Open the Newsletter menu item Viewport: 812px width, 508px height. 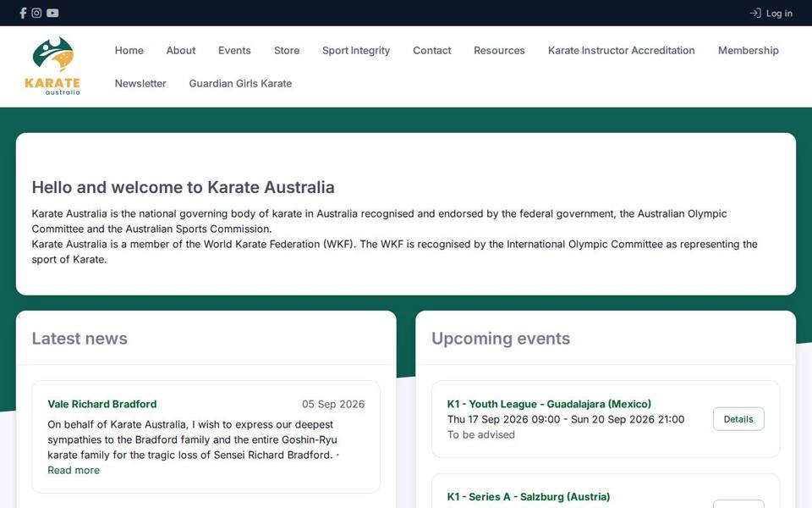[x=140, y=84]
